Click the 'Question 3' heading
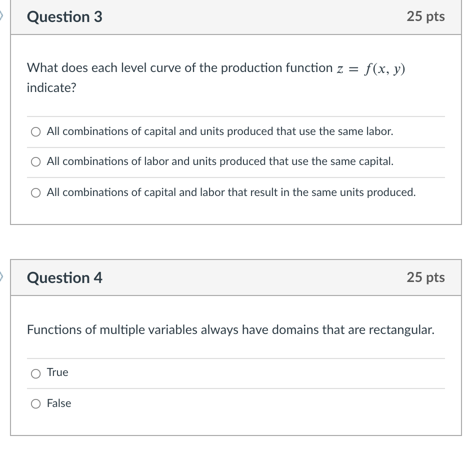The width and height of the screenshot is (476, 450). click(64, 17)
